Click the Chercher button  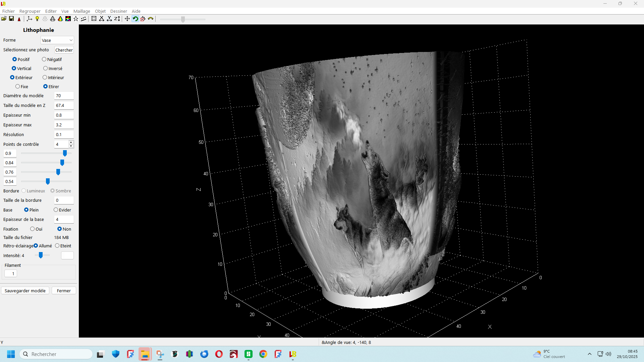click(x=64, y=50)
